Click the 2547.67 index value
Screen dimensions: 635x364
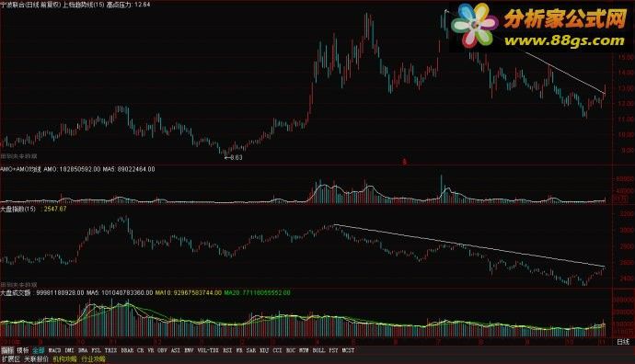tap(55, 209)
